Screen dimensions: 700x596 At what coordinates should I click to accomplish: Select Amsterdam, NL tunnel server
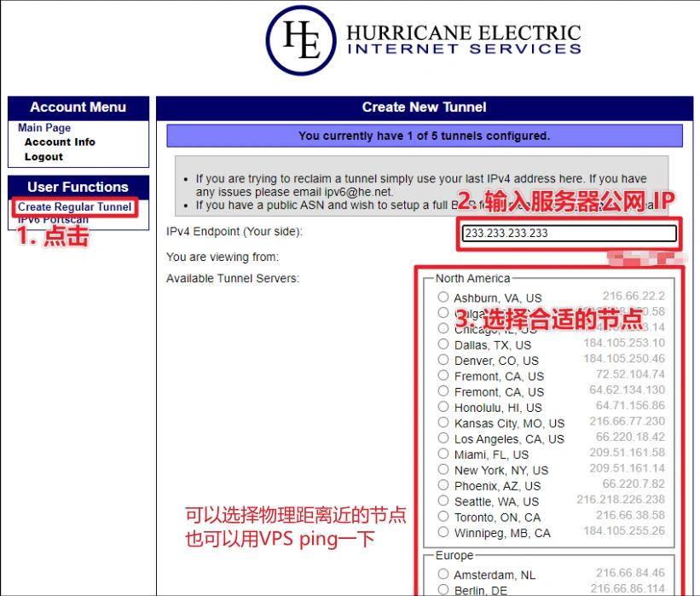(x=443, y=574)
